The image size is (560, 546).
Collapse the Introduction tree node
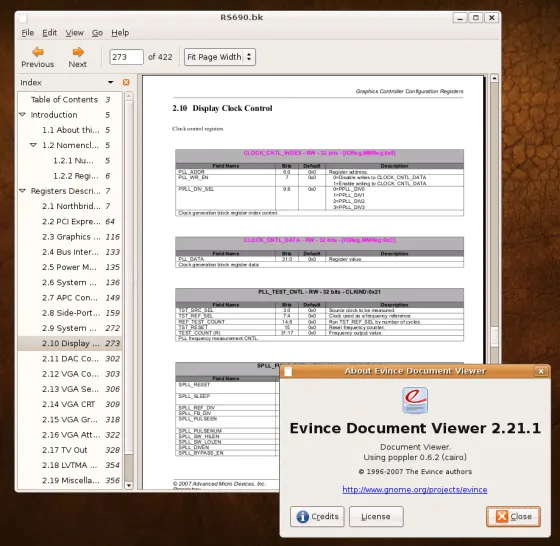(x=22, y=115)
